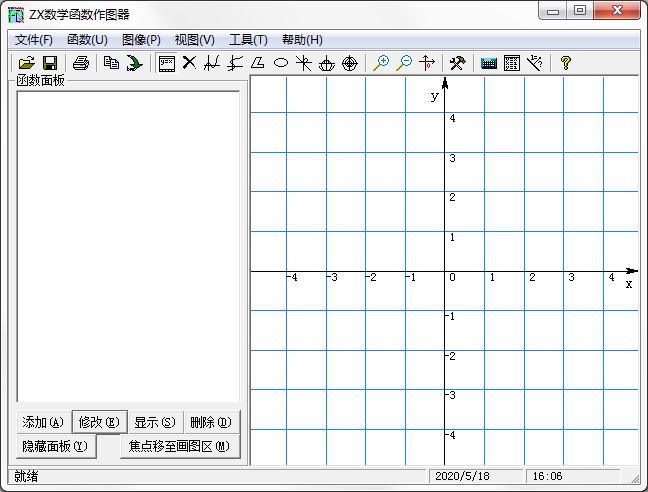The width and height of the screenshot is (648, 492).
Task: Click the 隐藏面板(Y) button
Action: coord(55,446)
